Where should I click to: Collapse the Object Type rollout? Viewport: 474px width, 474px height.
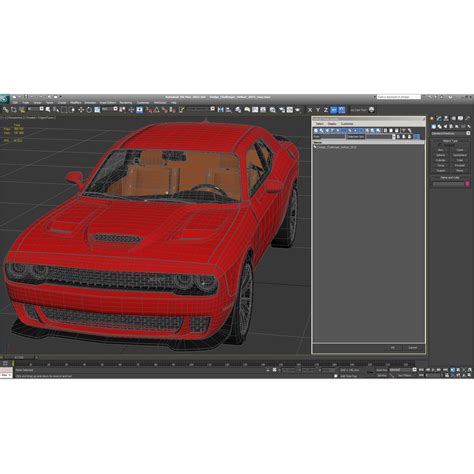click(450, 141)
